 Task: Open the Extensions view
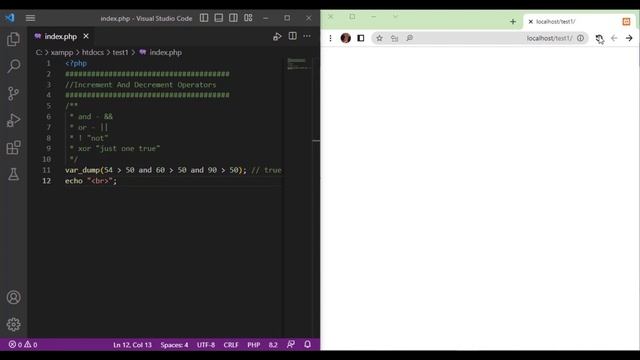(13, 147)
